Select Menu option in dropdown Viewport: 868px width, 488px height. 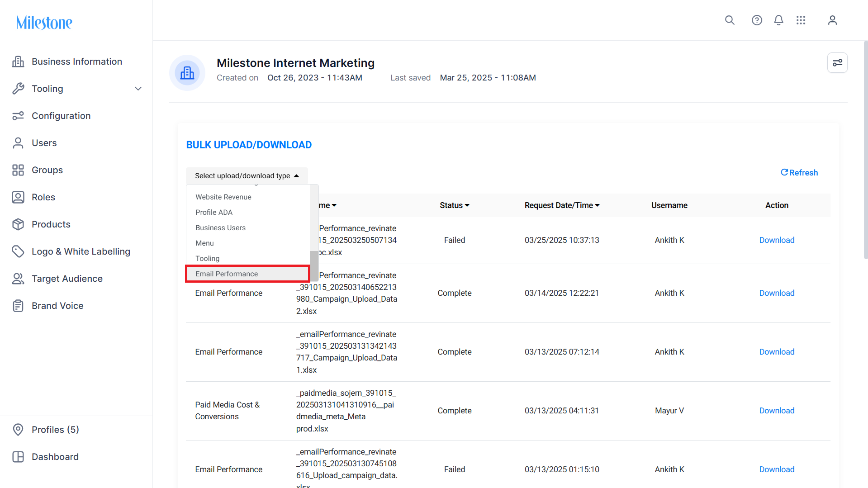click(x=204, y=243)
